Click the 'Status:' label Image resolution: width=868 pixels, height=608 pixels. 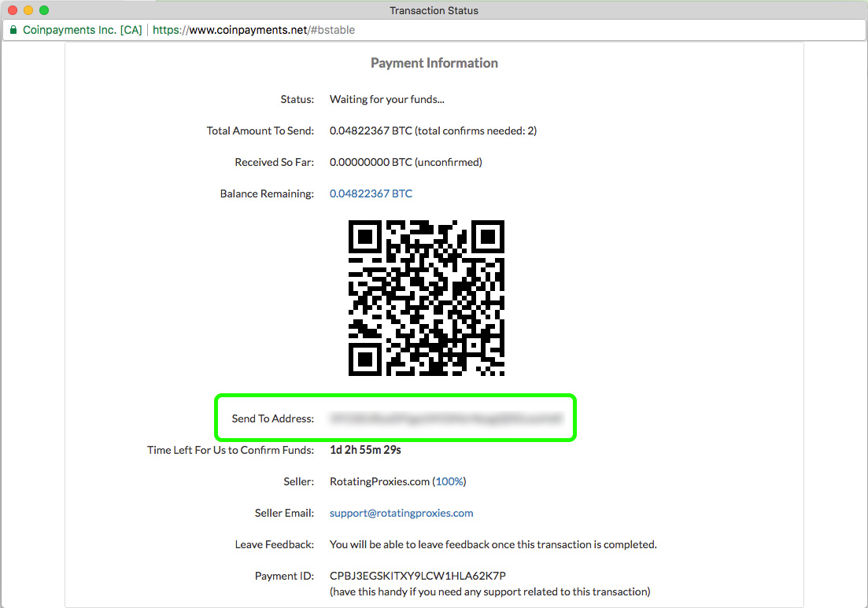pos(297,100)
